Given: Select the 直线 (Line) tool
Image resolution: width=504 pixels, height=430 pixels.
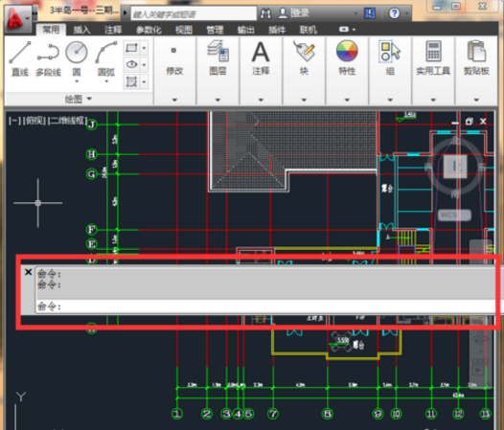Looking at the screenshot, I should pos(19,58).
